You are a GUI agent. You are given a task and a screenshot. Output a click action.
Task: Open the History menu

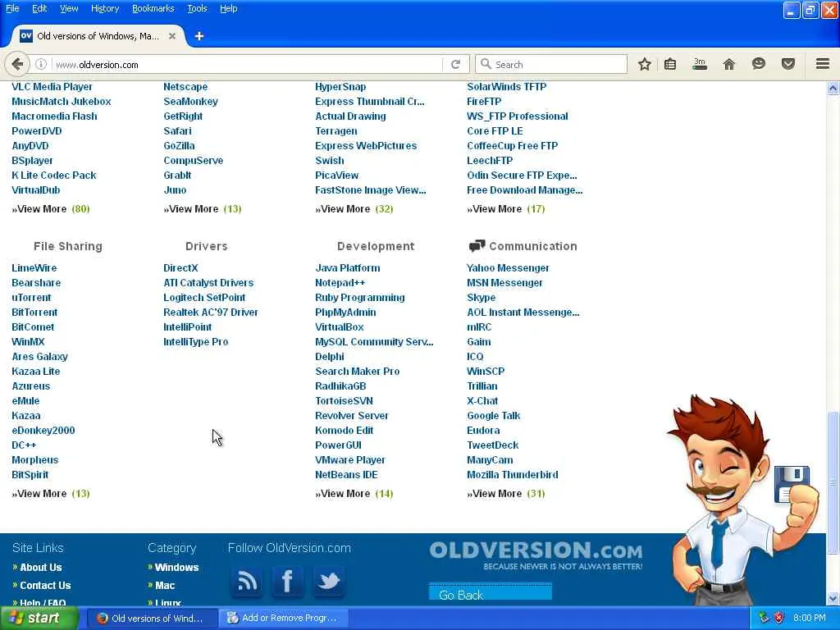pos(105,8)
